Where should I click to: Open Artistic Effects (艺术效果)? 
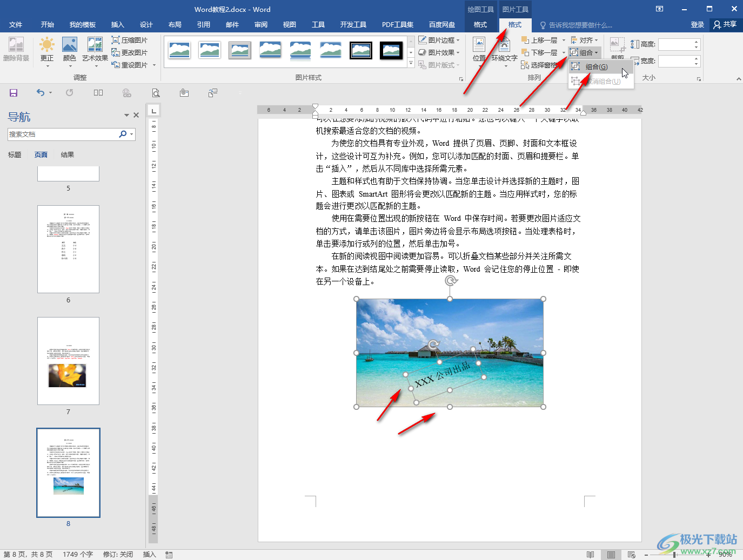(x=95, y=51)
